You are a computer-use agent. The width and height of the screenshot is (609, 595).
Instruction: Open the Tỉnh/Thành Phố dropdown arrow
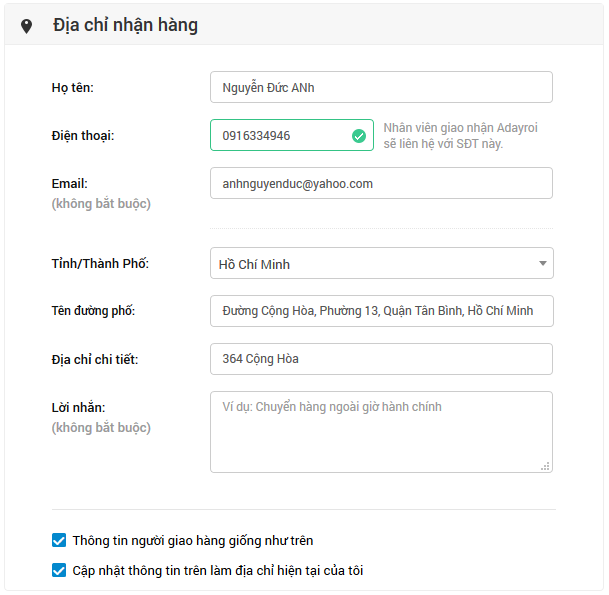[543, 263]
